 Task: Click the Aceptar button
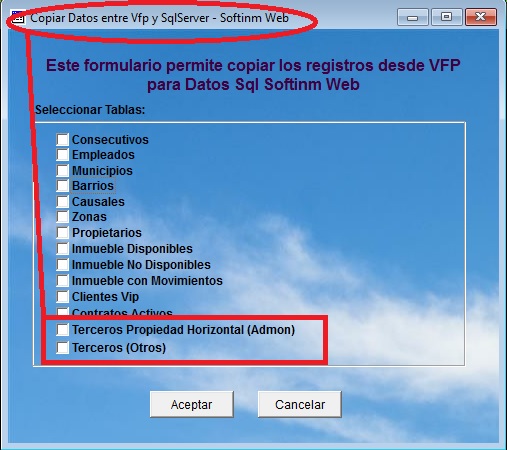coord(192,404)
